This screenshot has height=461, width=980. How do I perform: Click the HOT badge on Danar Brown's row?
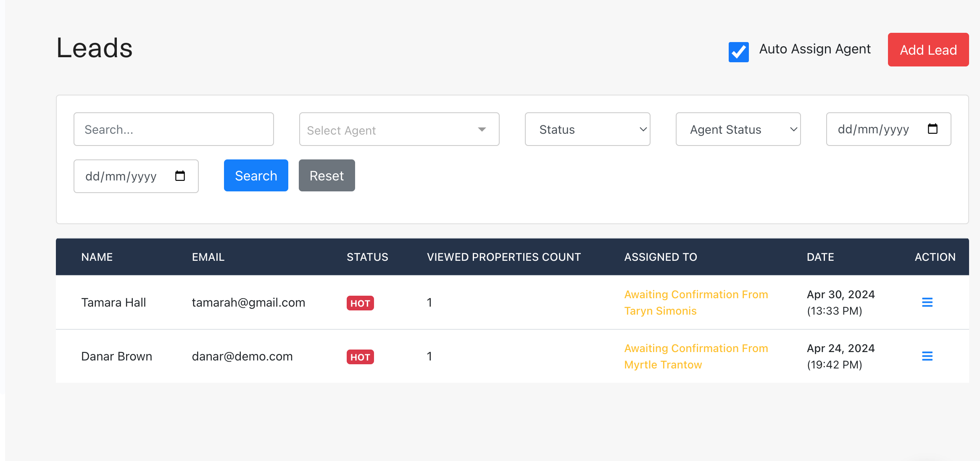point(360,356)
